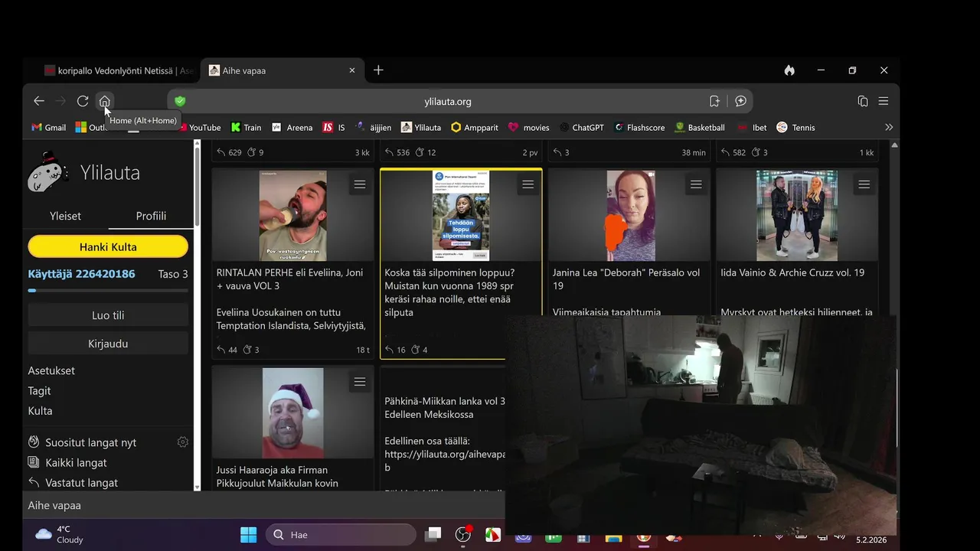The image size is (980, 551).
Task: Open the Windows Start button
Action: coord(249,535)
